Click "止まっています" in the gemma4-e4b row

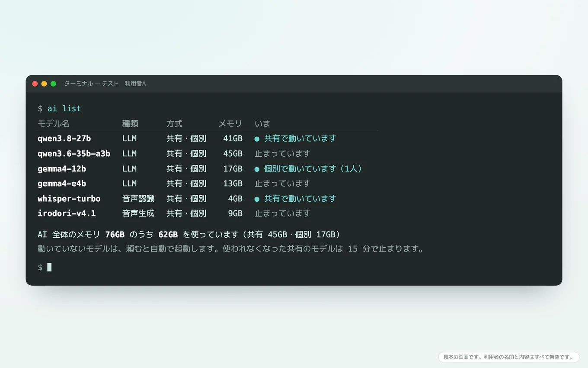pyautogui.click(x=283, y=184)
